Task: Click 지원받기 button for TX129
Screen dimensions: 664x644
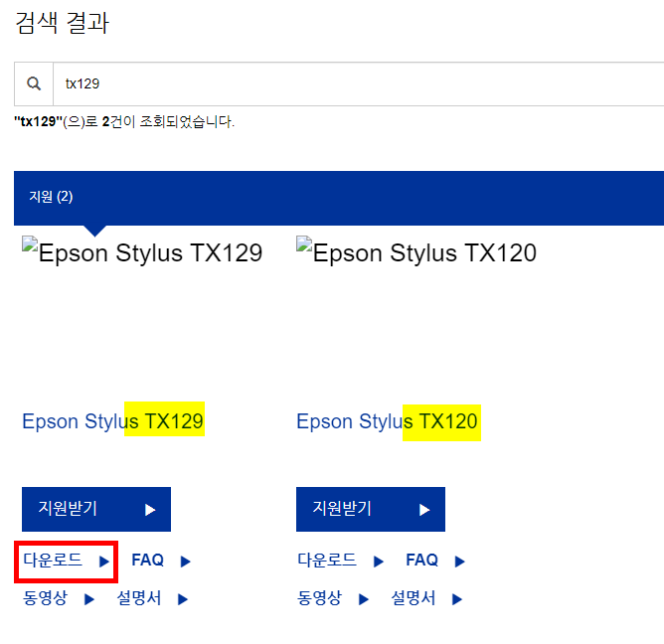Action: coord(96,509)
